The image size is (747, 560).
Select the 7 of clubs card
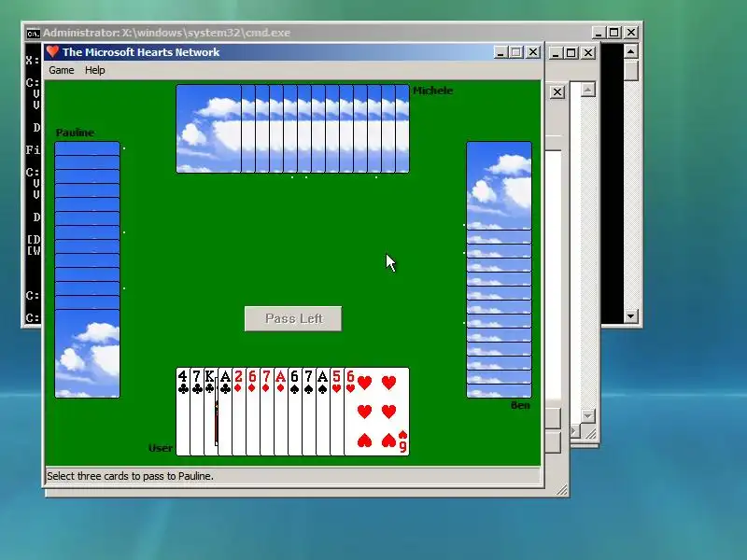197,412
